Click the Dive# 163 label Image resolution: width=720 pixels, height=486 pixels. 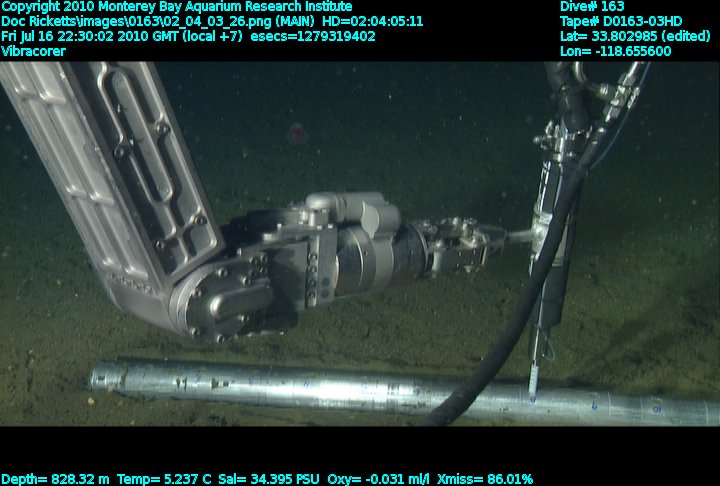(x=593, y=7)
